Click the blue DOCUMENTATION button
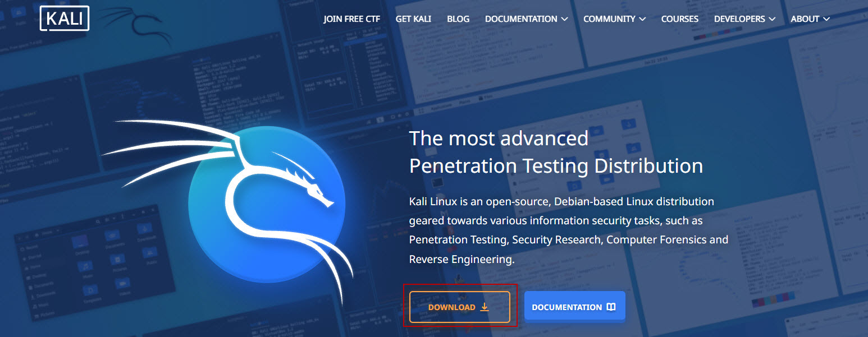The height and width of the screenshot is (337, 868). pos(574,307)
